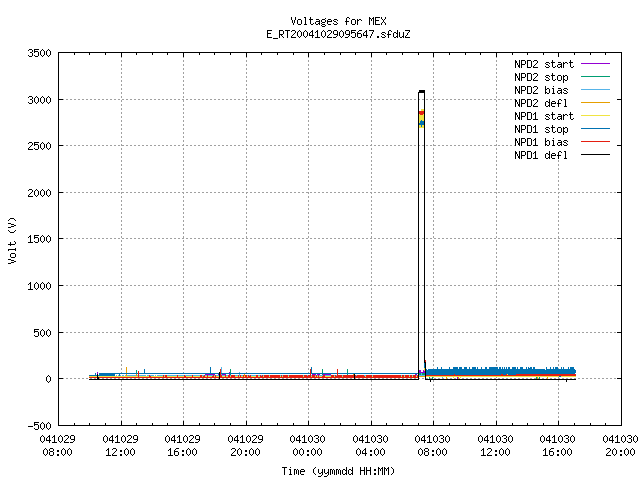640x480 pixels.
Task: Select the NPD1 bias legend label
Action: (541, 142)
